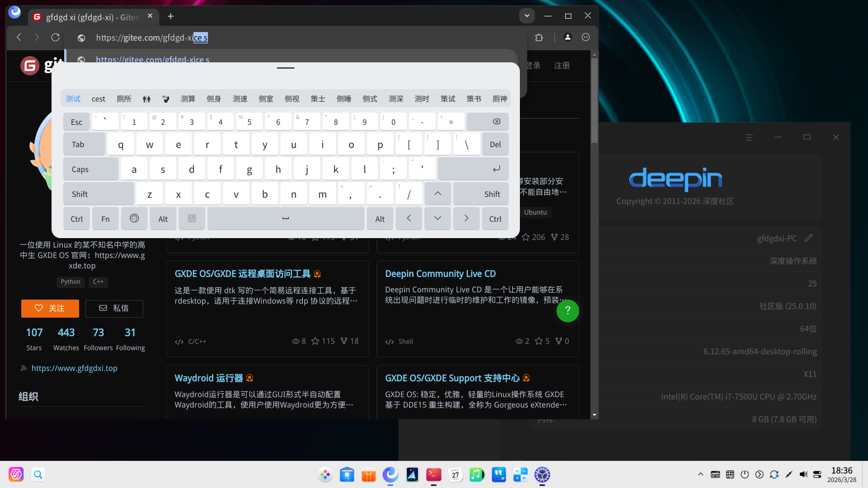Open the orange App Store from the dock
Viewport: 868px width, 488px height.
tap(368, 474)
